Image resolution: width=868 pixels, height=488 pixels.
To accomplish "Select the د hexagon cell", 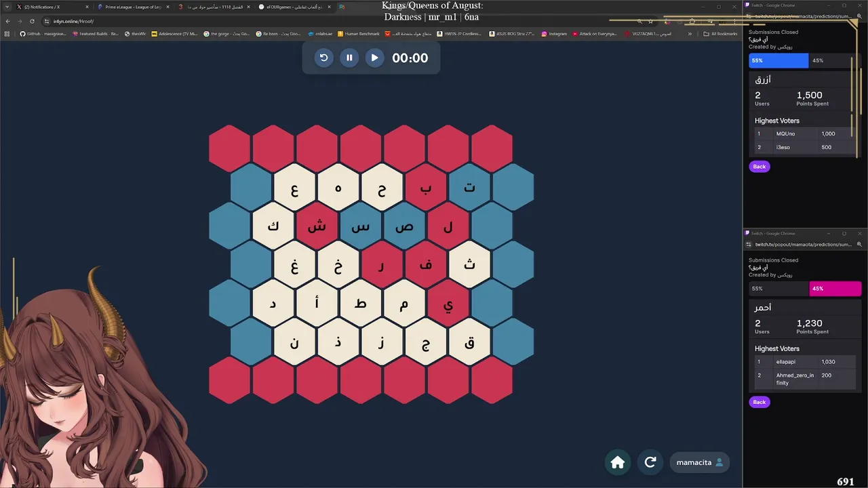I will (273, 303).
